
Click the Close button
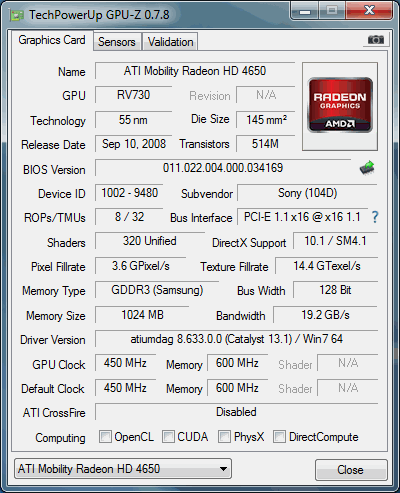click(x=351, y=470)
